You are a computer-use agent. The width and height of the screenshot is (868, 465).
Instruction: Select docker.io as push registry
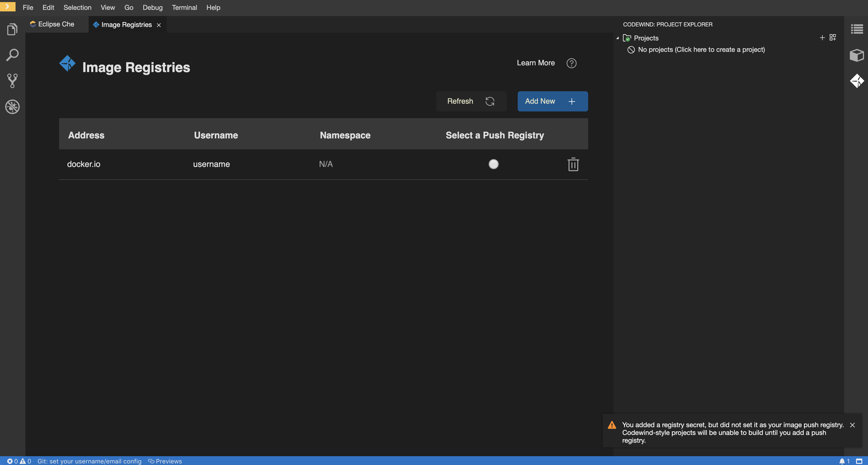point(493,164)
